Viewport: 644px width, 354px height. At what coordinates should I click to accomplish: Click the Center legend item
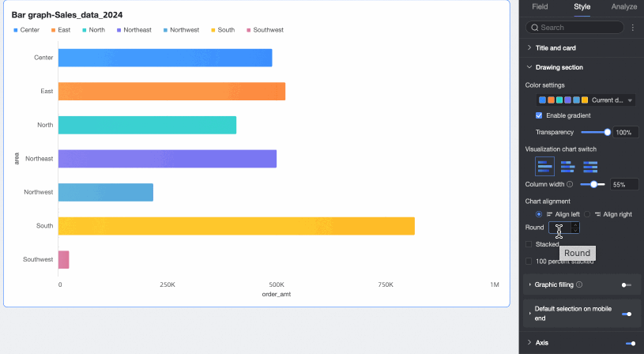27,30
